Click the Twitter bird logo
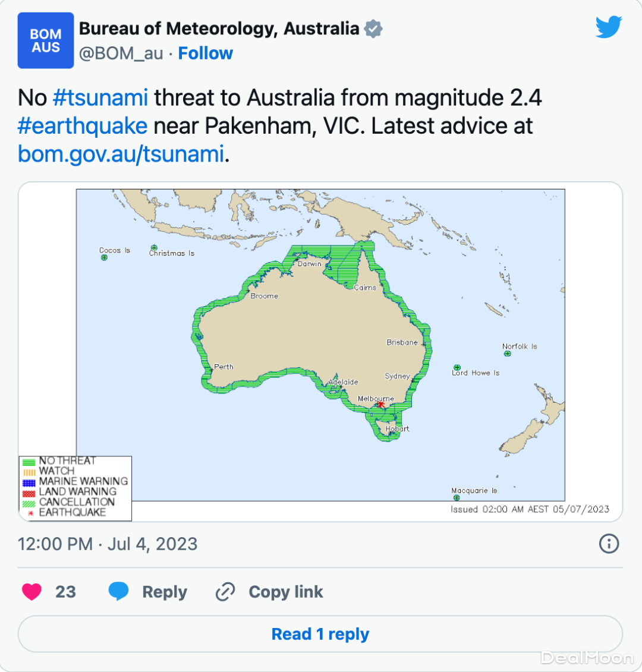This screenshot has width=642, height=672. click(x=609, y=27)
